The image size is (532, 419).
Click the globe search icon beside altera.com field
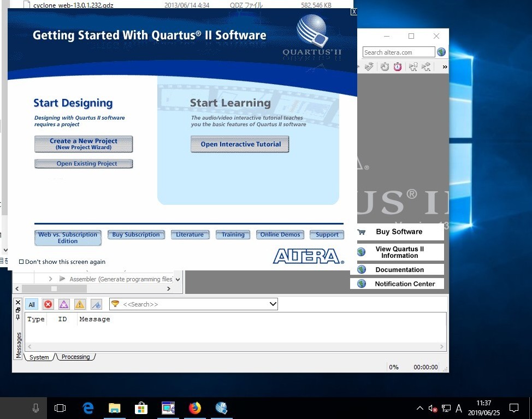441,52
